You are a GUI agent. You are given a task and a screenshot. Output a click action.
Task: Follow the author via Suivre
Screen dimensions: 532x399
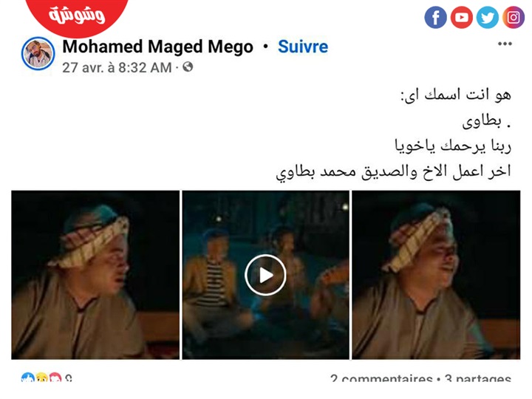pos(303,47)
